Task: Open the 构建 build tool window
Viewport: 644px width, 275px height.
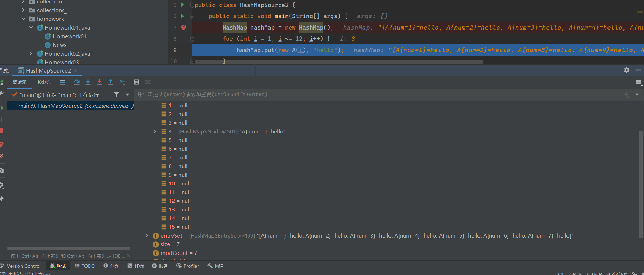Action: pos(216,266)
